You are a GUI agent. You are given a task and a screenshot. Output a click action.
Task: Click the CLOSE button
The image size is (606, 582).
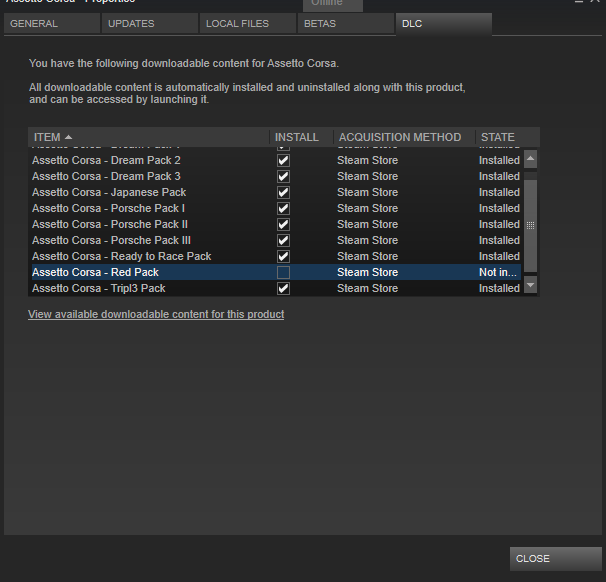click(556, 559)
